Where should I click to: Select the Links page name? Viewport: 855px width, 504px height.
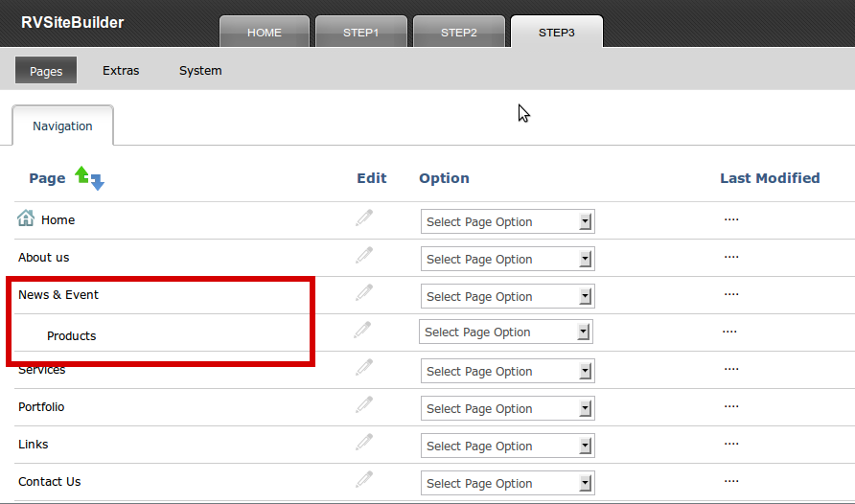[x=34, y=444]
